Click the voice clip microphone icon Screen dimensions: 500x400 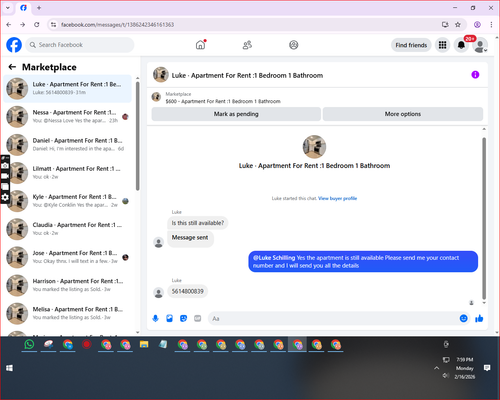pos(155,318)
